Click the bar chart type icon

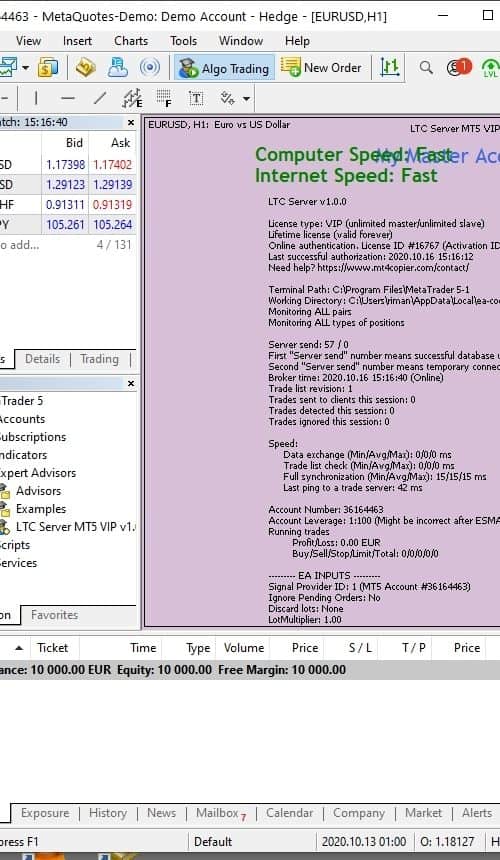pos(389,67)
